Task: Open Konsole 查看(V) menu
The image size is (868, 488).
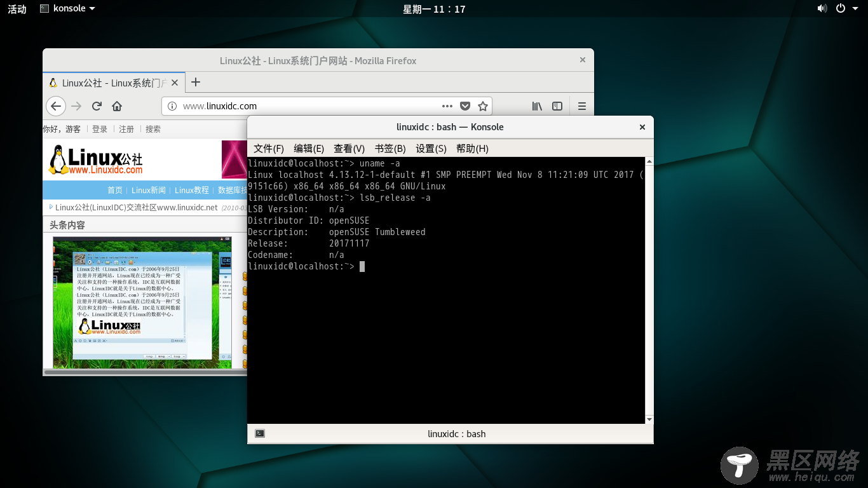Action: [x=349, y=148]
